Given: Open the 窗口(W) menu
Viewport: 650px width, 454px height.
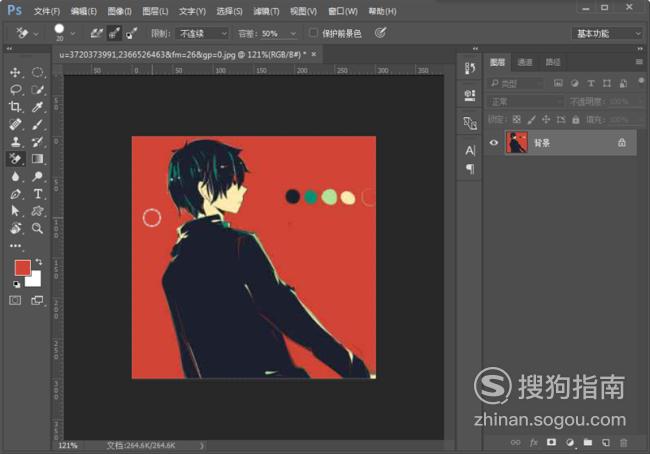Looking at the screenshot, I should [342, 11].
